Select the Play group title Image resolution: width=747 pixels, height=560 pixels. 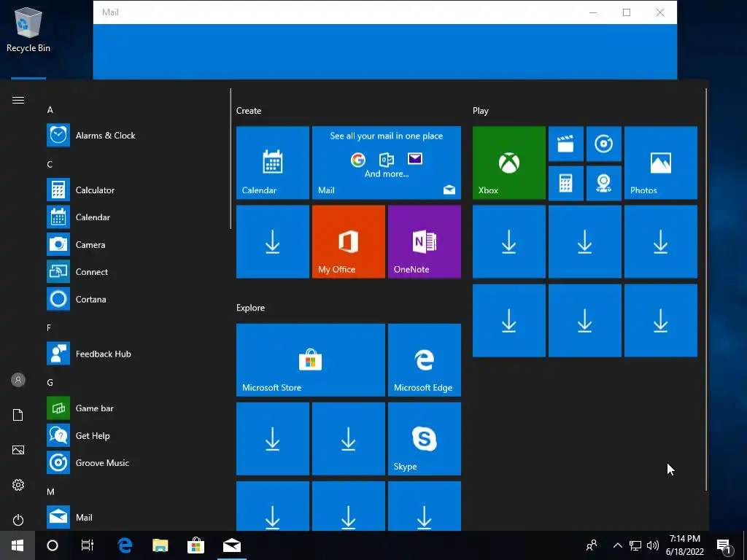point(480,111)
